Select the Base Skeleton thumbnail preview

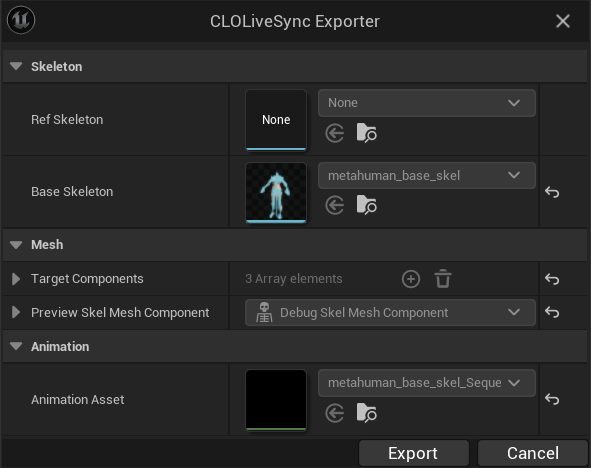pyautogui.click(x=276, y=193)
